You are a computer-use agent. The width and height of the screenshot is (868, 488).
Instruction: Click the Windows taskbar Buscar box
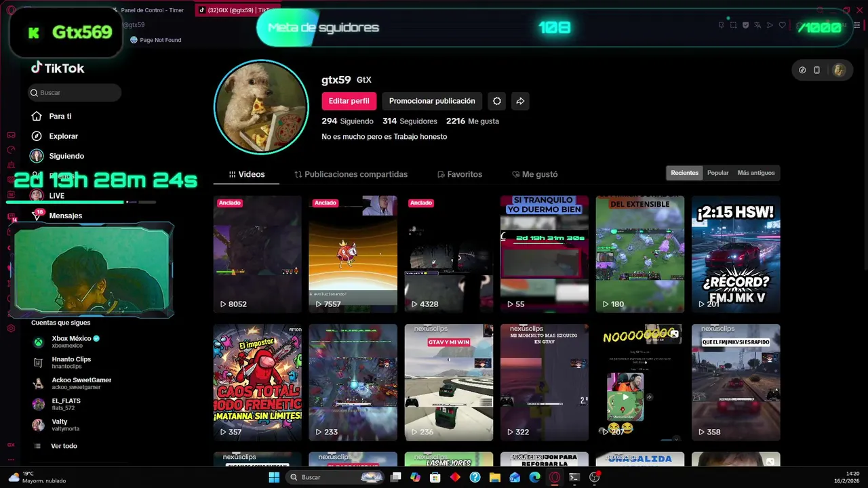(x=336, y=477)
